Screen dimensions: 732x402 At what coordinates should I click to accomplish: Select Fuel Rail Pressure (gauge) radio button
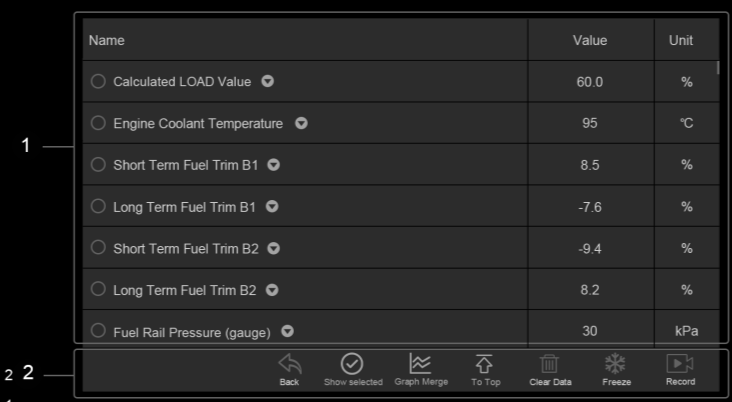[98, 331]
